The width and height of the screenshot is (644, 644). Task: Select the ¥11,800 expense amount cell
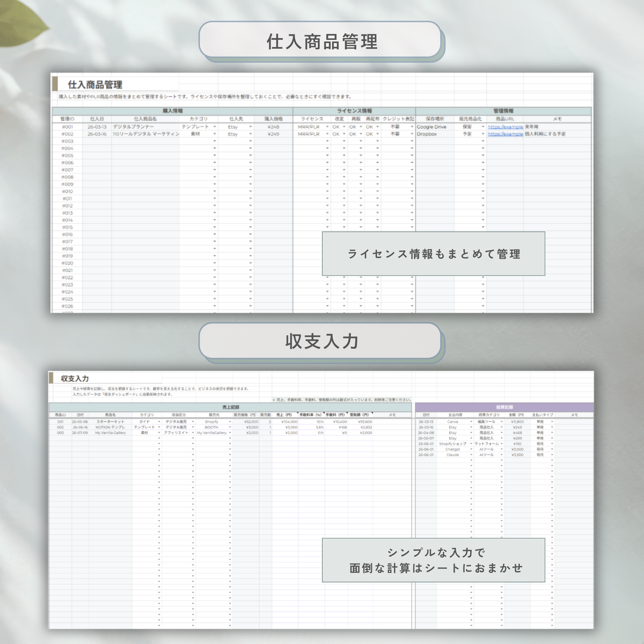pyautogui.click(x=516, y=422)
